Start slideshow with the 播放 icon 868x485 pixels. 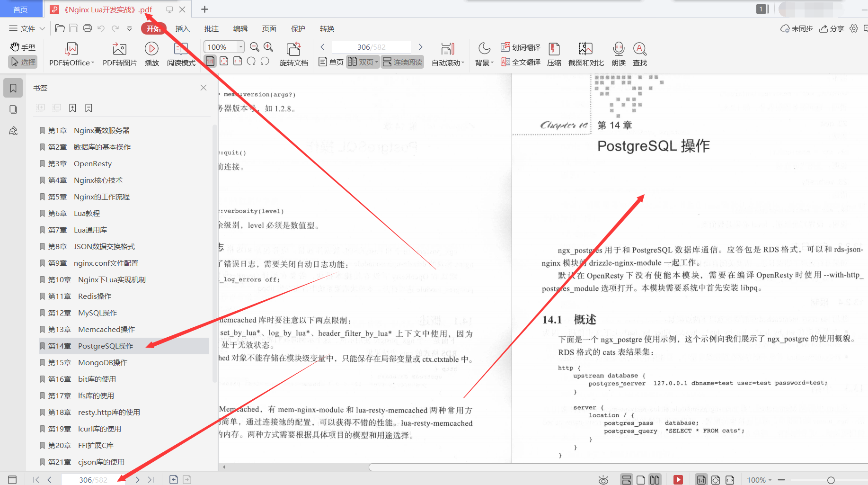point(151,53)
